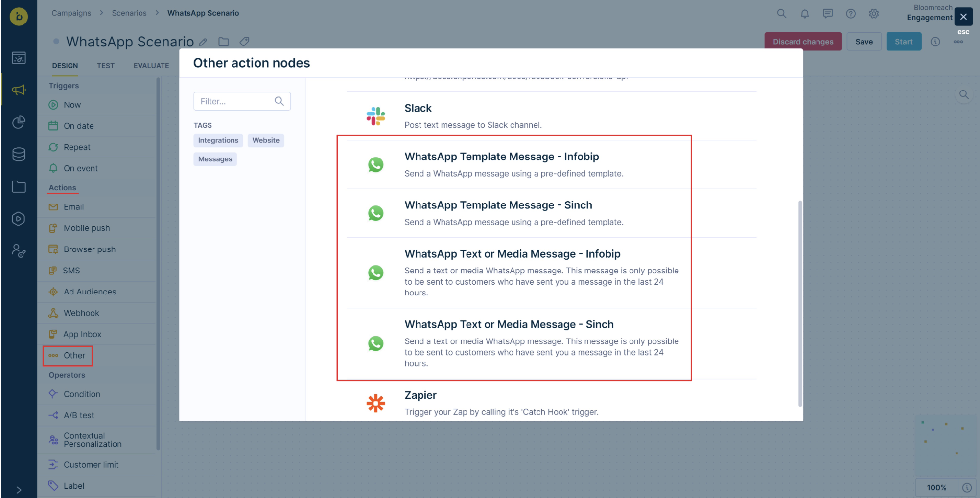Select the Customer limit operator
Image resolution: width=980 pixels, height=498 pixels.
(97, 465)
